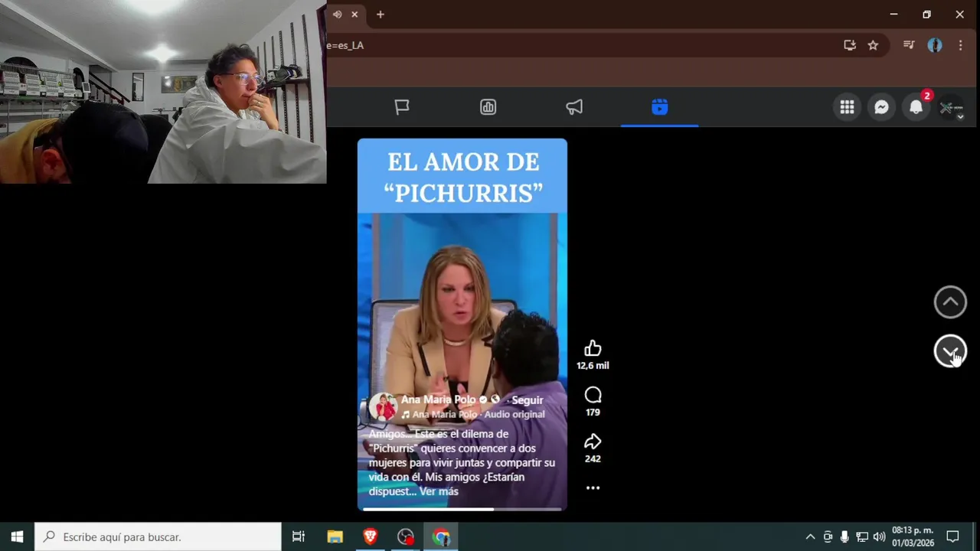
Task: Open the Chrome profile avatar
Action: tap(935, 45)
